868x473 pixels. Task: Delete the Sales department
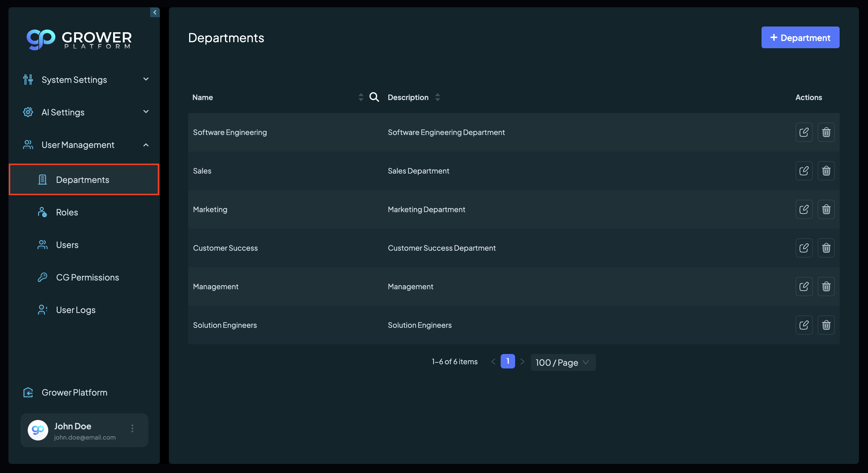tap(826, 171)
